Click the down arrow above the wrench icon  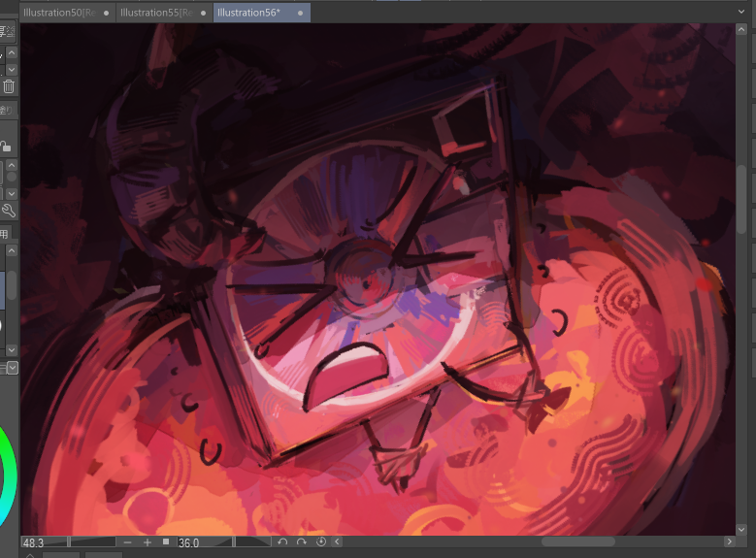[x=12, y=194]
